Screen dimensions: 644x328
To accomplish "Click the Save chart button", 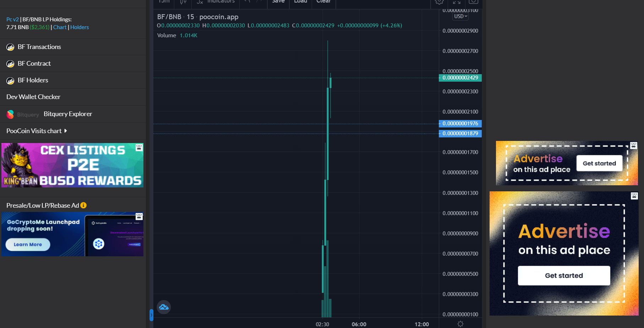I will (278, 2).
